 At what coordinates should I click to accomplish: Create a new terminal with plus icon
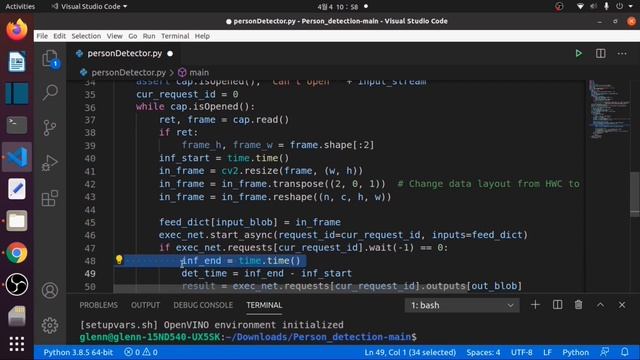click(535, 305)
